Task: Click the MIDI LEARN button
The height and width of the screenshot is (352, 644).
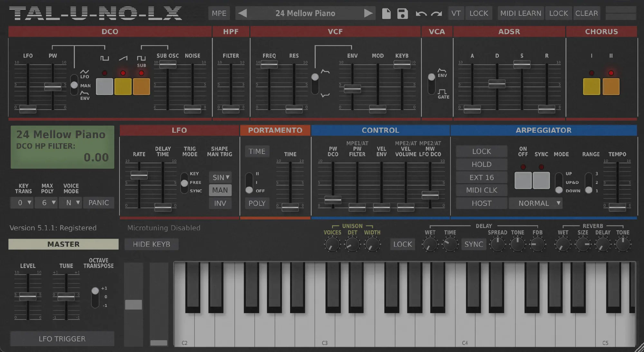Action: [520, 13]
